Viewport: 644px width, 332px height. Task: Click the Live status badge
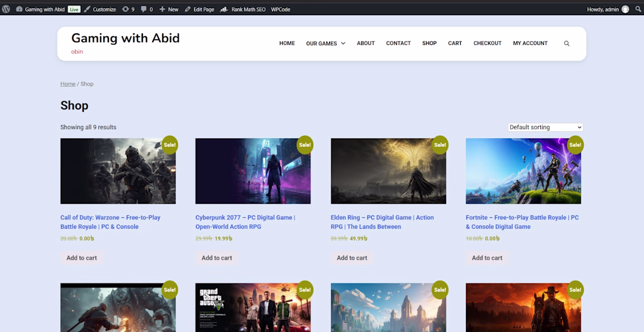74,9
